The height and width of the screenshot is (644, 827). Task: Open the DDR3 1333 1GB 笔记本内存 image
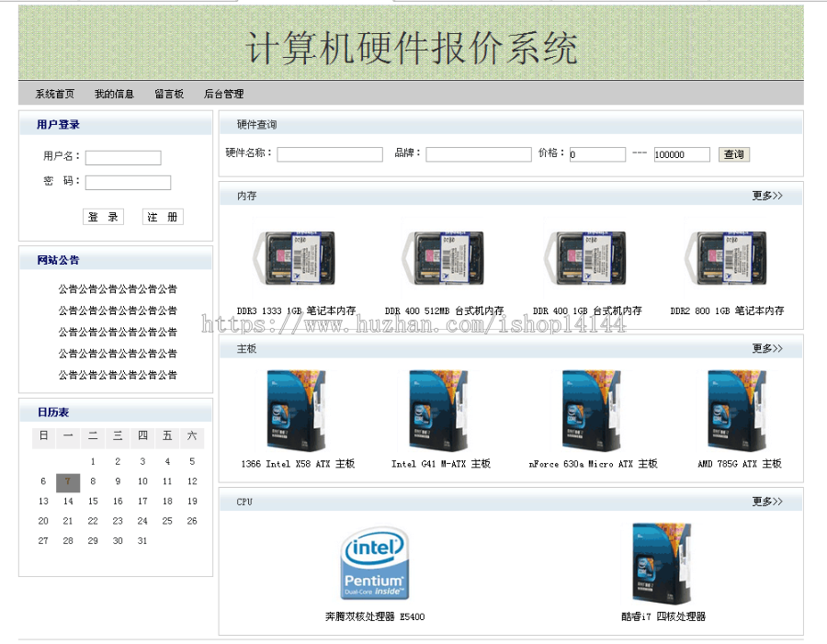pyautogui.click(x=294, y=258)
